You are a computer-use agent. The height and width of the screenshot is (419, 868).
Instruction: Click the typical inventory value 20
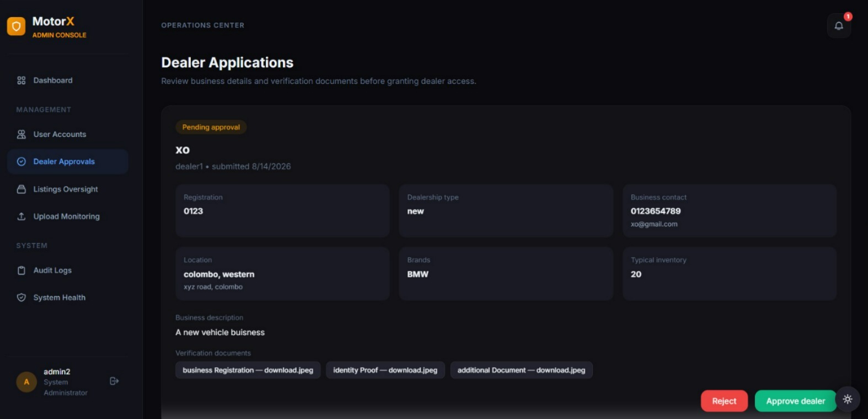tap(636, 274)
